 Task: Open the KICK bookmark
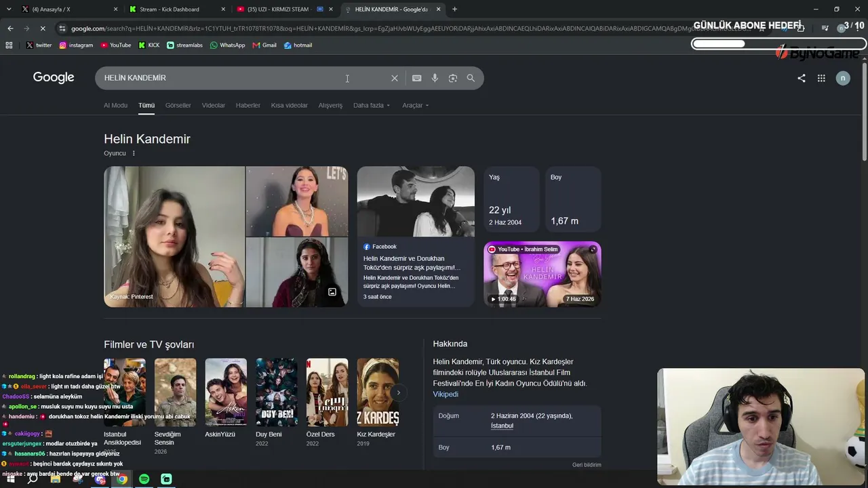149,45
